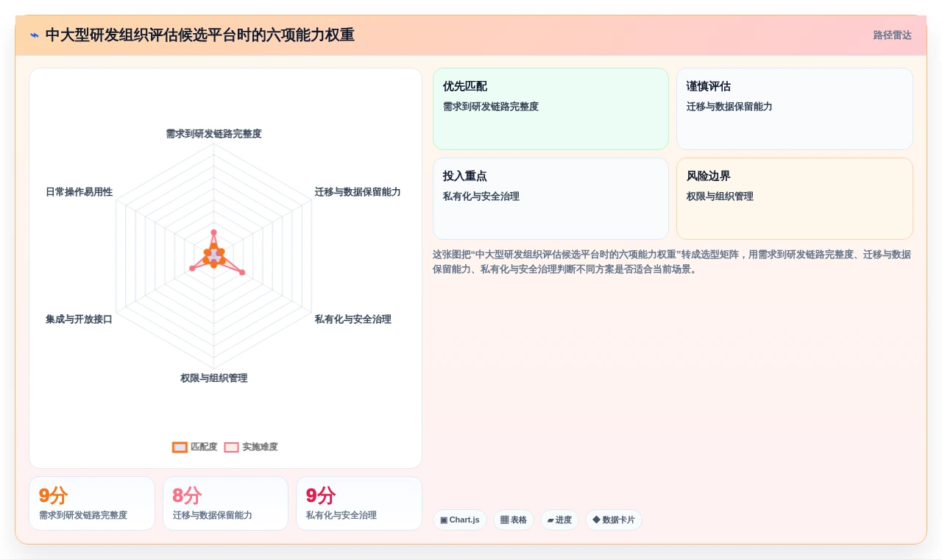Click the orange 匹配度 legend color box
This screenshot has height=560, width=942.
[x=180, y=447]
